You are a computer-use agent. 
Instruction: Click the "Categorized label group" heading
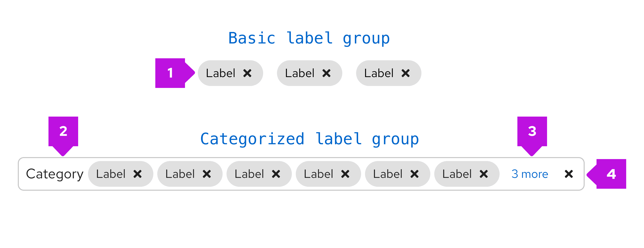pyautogui.click(x=309, y=139)
